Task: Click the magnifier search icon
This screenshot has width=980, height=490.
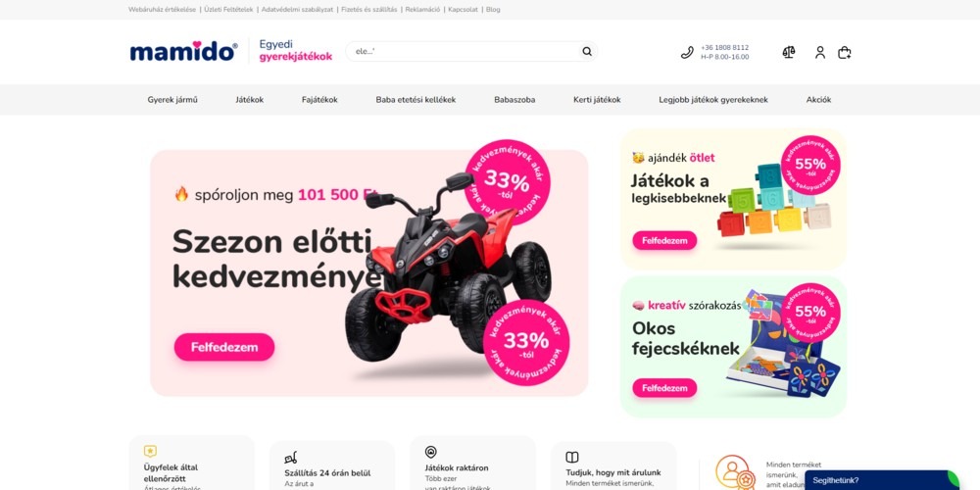Action: pyautogui.click(x=586, y=51)
